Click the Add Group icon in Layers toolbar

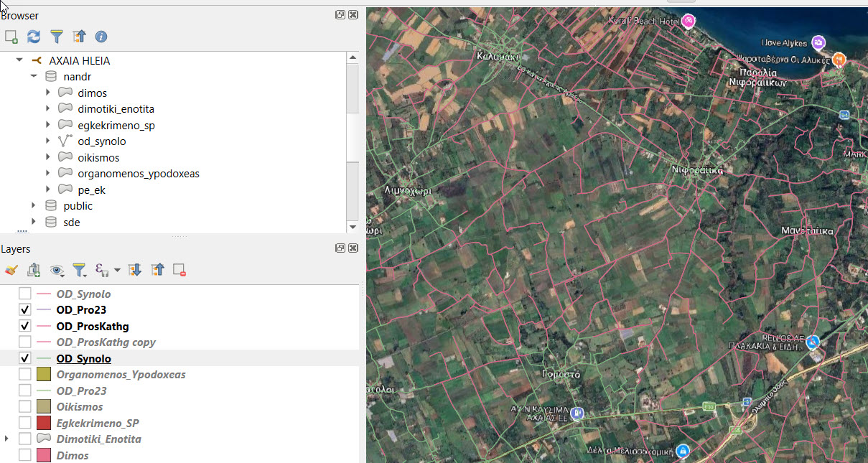point(34,270)
